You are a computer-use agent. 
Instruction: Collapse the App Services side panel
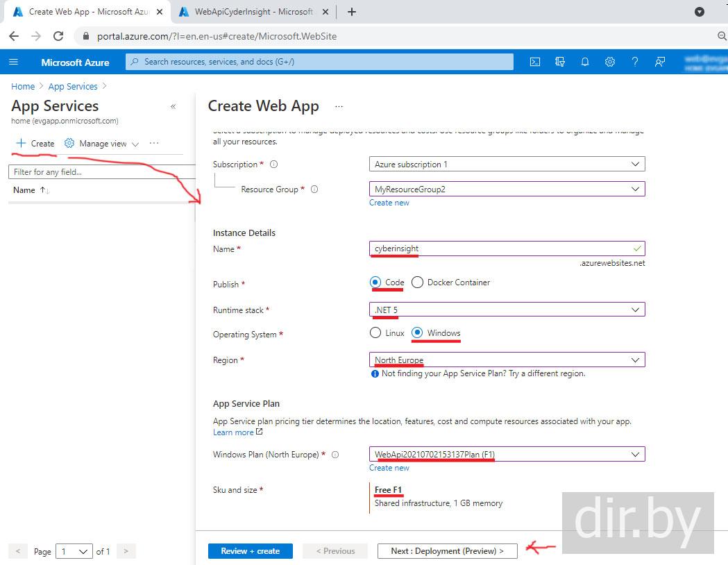(x=173, y=106)
